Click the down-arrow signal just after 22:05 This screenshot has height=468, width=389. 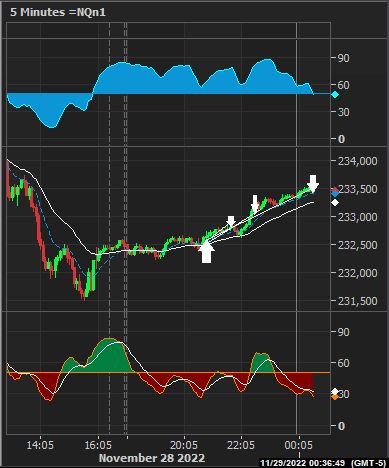pos(255,204)
